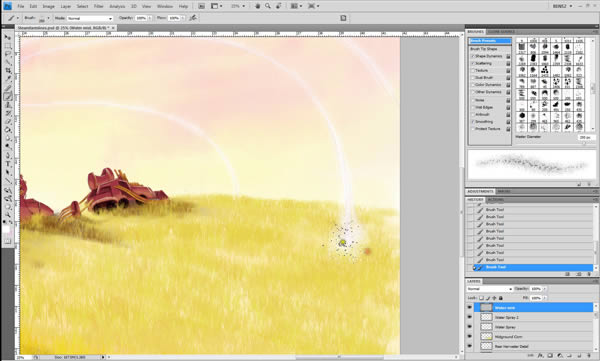Enable the Texture checkbox

click(x=473, y=70)
